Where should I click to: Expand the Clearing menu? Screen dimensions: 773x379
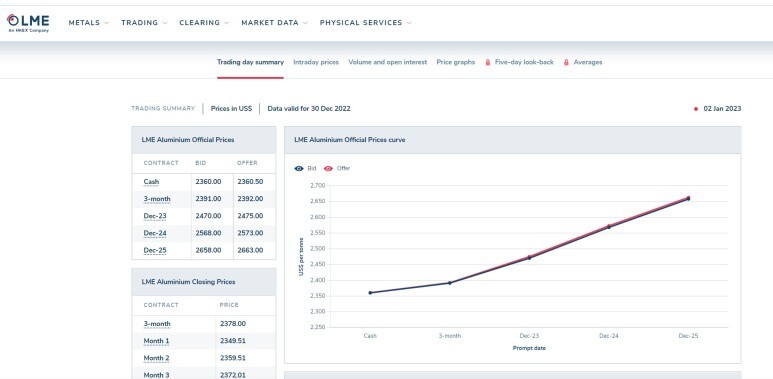(204, 23)
